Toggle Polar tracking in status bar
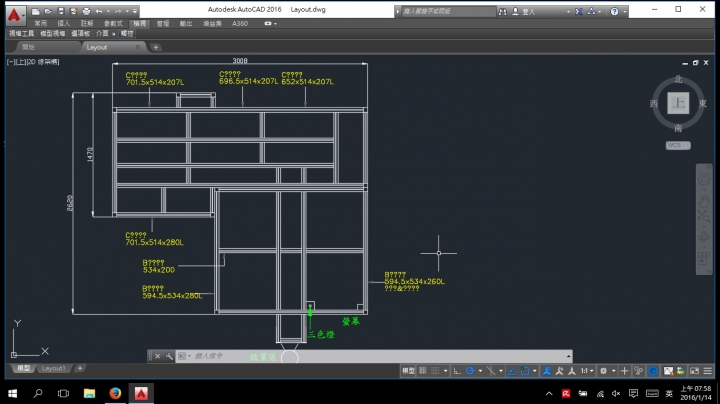Image resolution: width=720 pixels, height=404 pixels. pyautogui.click(x=470, y=370)
